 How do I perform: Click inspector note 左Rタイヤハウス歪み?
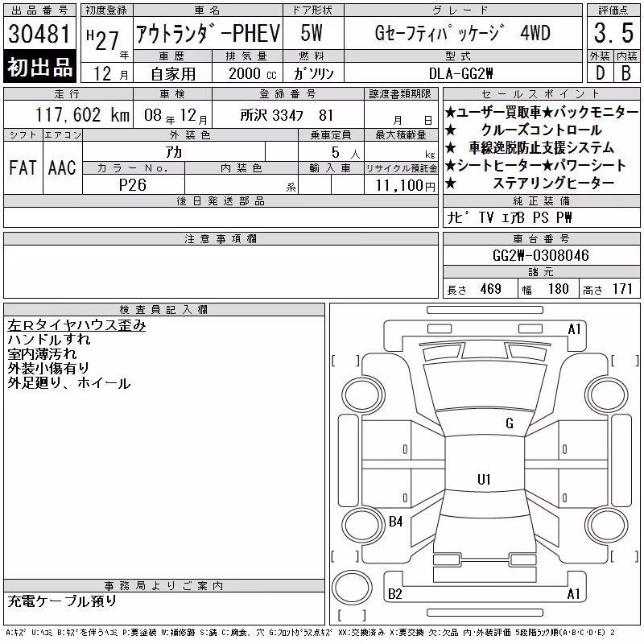[x=76, y=325]
